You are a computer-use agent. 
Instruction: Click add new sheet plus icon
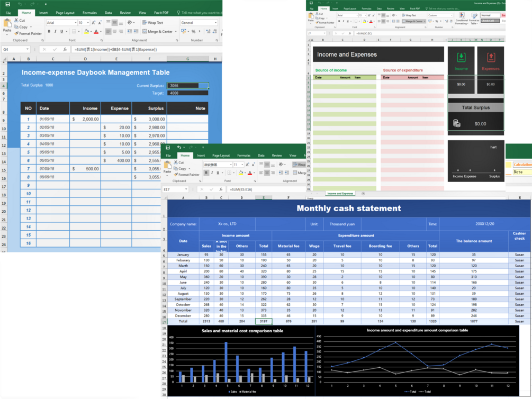pyautogui.click(x=363, y=194)
